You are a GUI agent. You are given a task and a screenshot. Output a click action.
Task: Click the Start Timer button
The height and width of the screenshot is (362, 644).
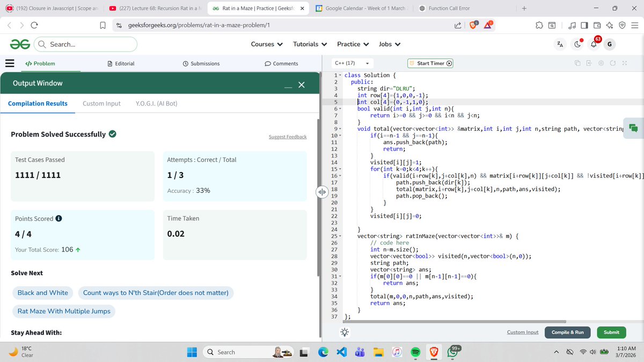point(430,63)
